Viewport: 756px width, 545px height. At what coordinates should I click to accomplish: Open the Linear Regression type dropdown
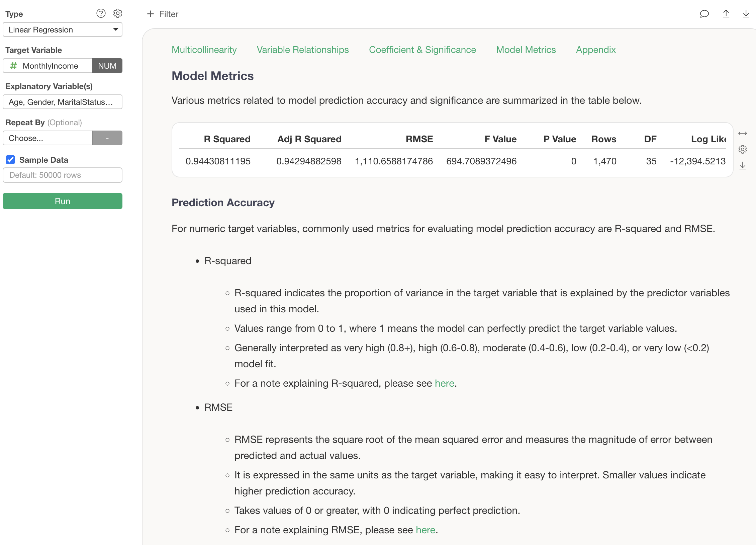tap(63, 30)
